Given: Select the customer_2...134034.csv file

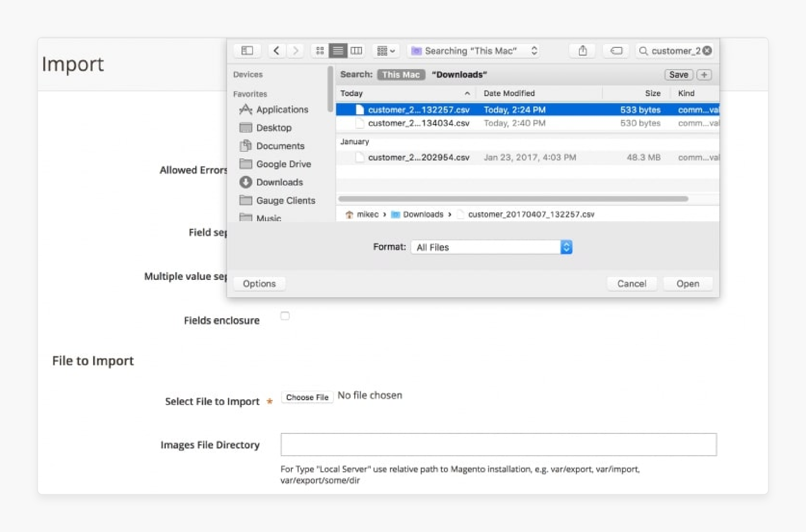Looking at the screenshot, I should (527, 123).
